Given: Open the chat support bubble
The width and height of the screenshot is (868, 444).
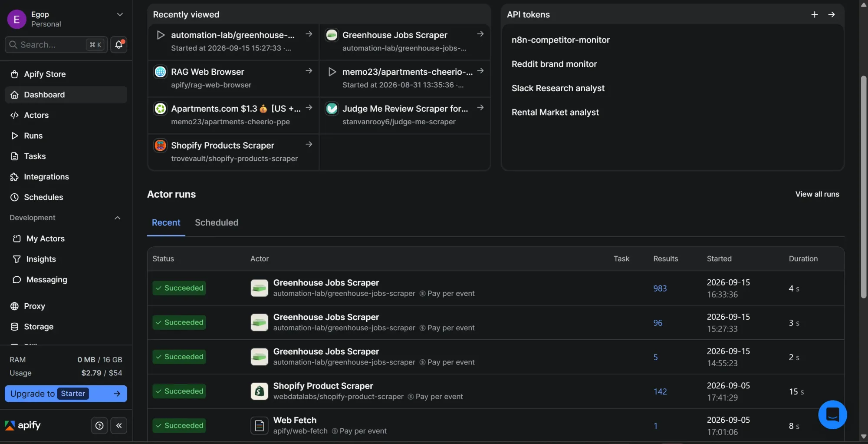Looking at the screenshot, I should pyautogui.click(x=832, y=414).
